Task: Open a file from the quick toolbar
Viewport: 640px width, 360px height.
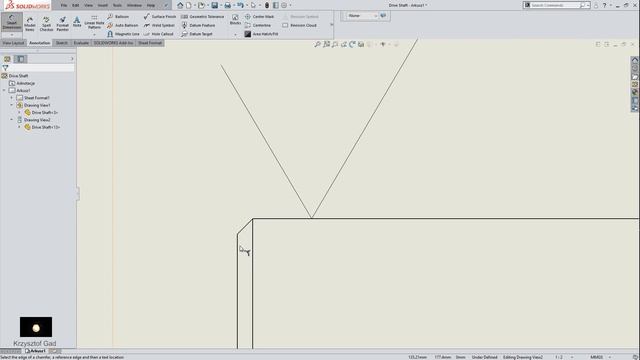Action: (x=201, y=5)
